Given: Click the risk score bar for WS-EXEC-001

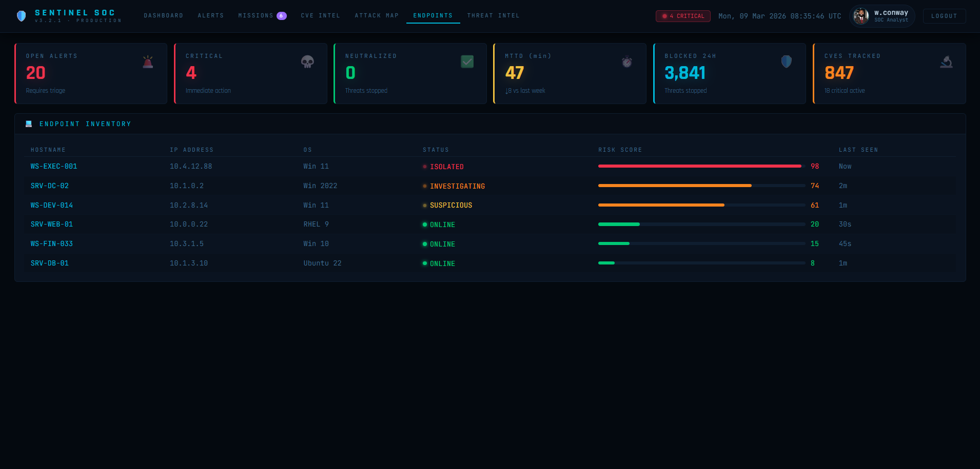Looking at the screenshot, I should [701, 166].
